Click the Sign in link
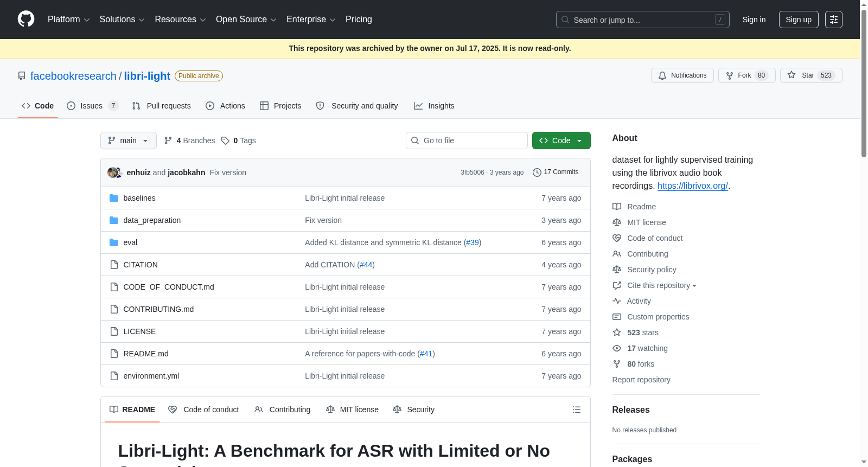This screenshot has width=868, height=467. tap(754, 20)
